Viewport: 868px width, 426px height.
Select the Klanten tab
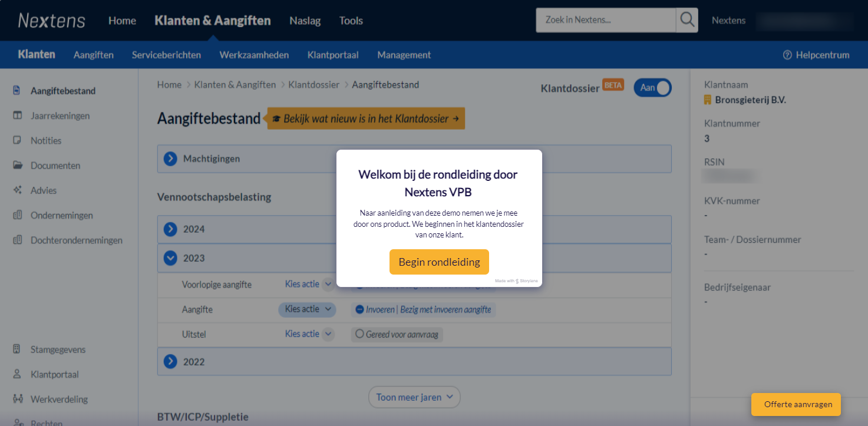click(37, 54)
